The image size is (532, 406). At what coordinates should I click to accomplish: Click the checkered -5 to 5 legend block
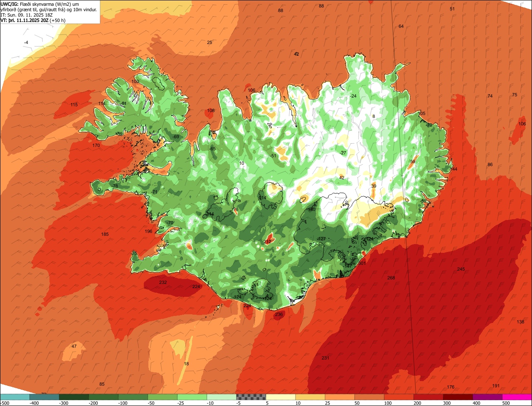point(251,397)
